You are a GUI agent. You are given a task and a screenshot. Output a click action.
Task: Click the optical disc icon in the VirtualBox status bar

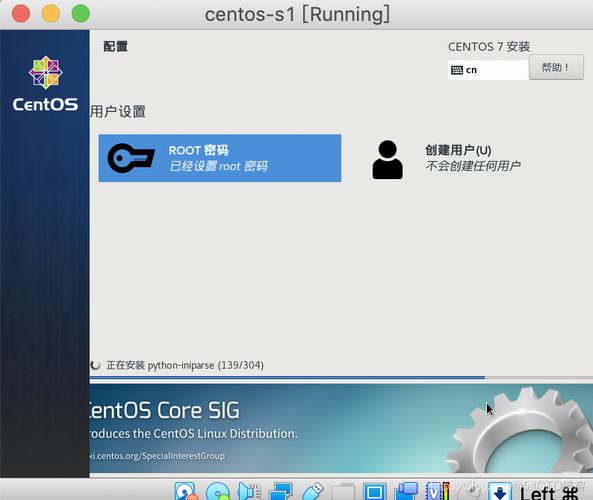(218, 491)
